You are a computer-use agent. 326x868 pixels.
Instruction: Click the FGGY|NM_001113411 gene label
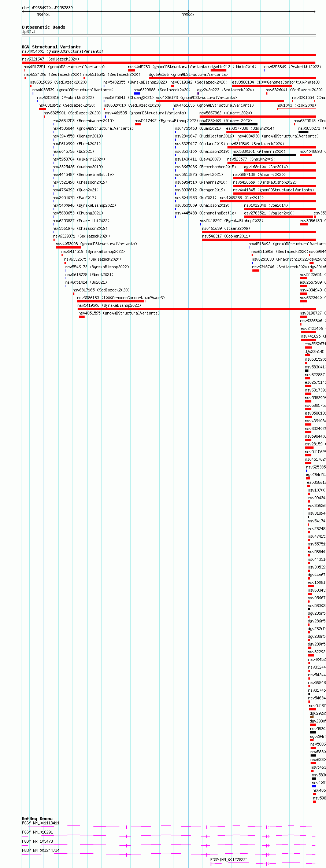click(40, 823)
